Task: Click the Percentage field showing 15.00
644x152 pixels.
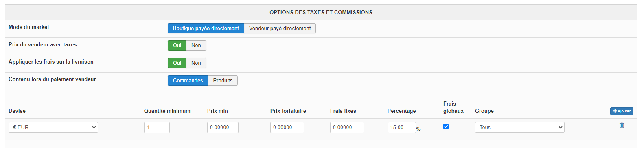Action: 401,127
